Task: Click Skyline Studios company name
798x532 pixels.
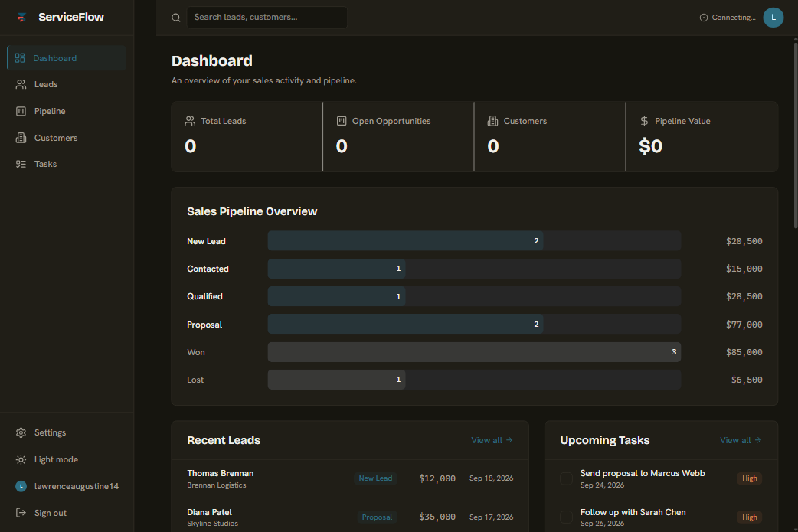Action: pos(212,524)
